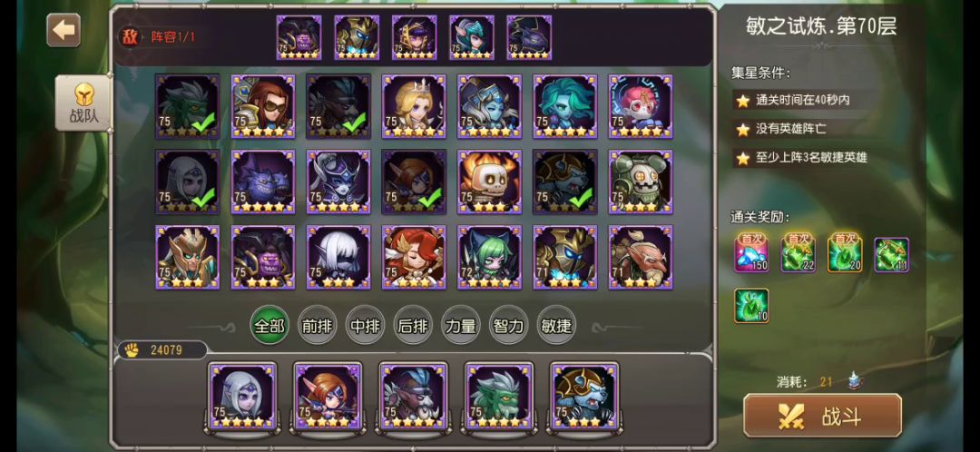
Task: Select the 全部 filter
Action: pyautogui.click(x=269, y=326)
